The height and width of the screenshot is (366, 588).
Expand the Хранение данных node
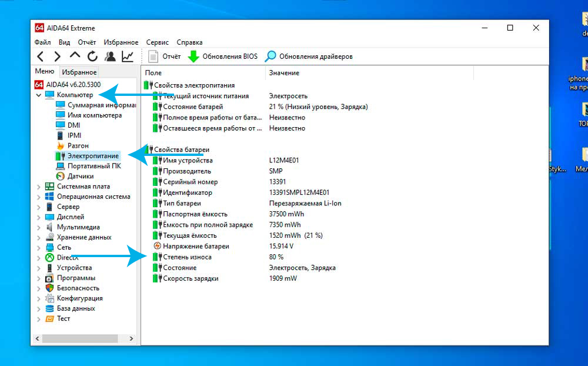(x=39, y=237)
